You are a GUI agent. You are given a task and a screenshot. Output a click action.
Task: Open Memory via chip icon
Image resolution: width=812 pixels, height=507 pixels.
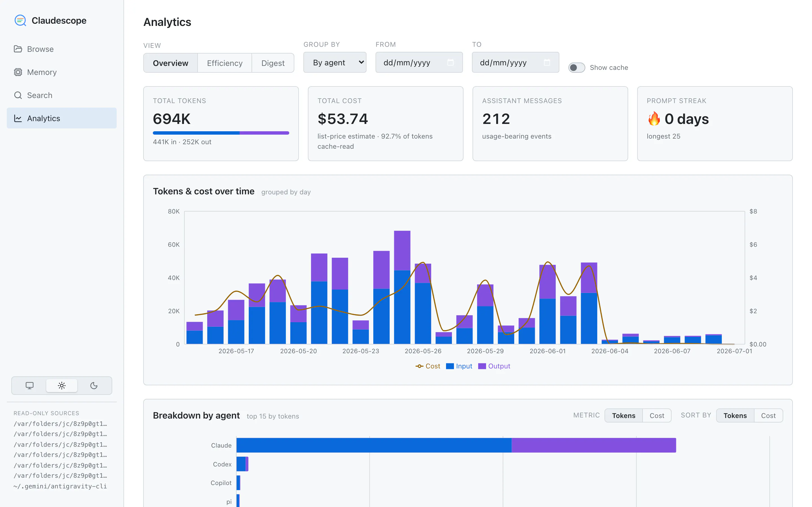(18, 72)
